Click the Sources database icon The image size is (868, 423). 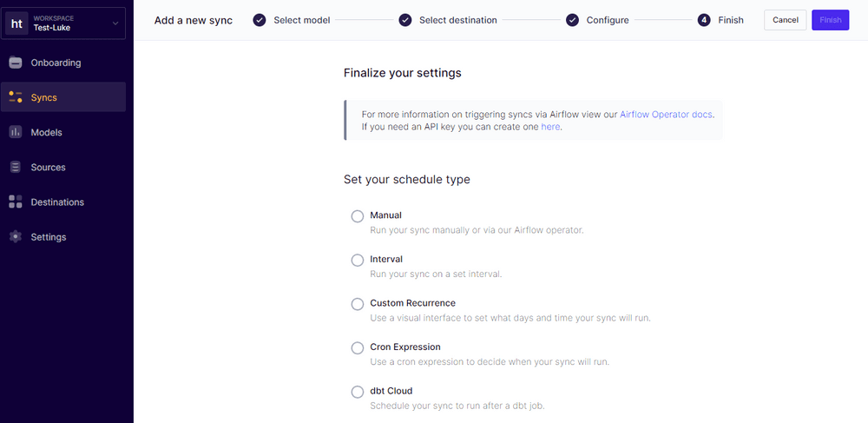(x=16, y=167)
